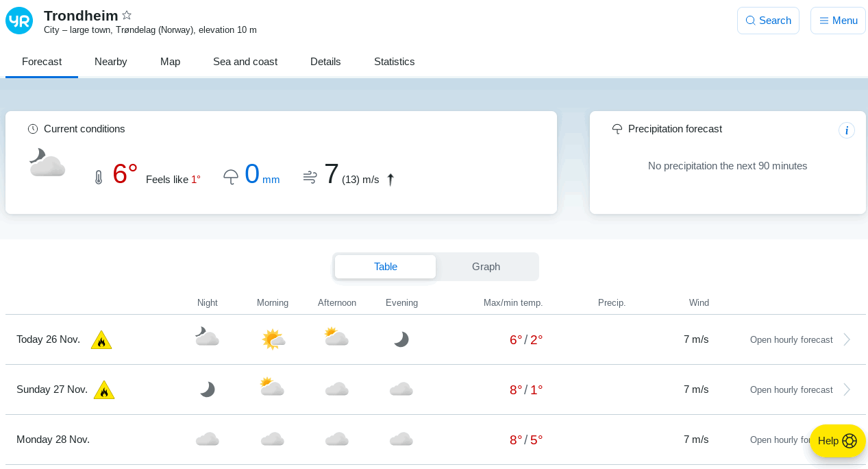The width and height of the screenshot is (868, 469).
Task: Open the precipitation forecast info icon
Action: point(846,130)
